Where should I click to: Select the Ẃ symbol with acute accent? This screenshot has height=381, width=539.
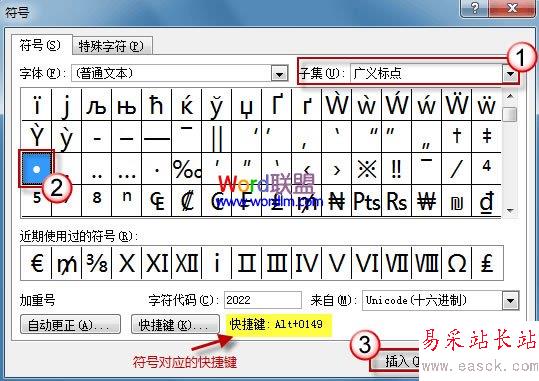click(396, 105)
